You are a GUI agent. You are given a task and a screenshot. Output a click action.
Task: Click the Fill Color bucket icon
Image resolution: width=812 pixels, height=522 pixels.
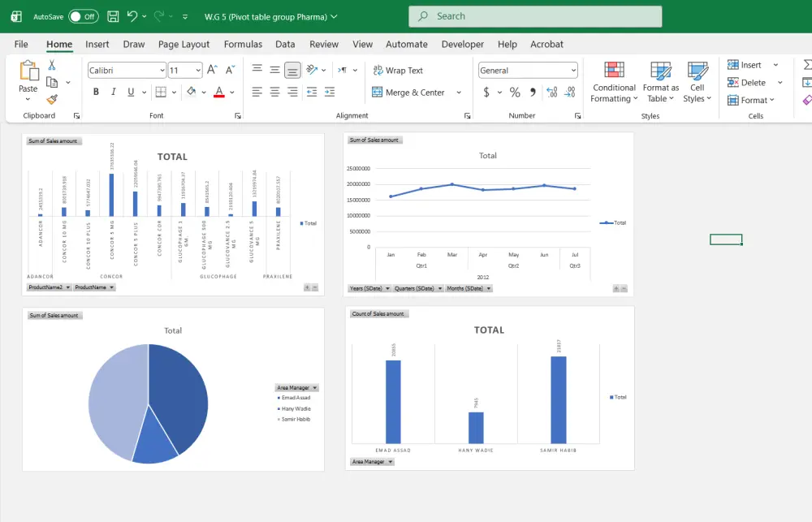click(x=191, y=92)
